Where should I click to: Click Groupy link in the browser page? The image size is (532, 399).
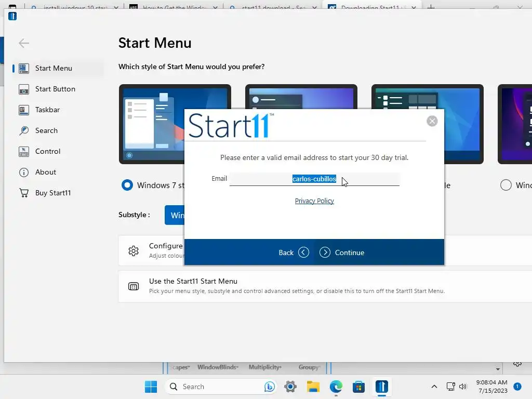pyautogui.click(x=310, y=367)
